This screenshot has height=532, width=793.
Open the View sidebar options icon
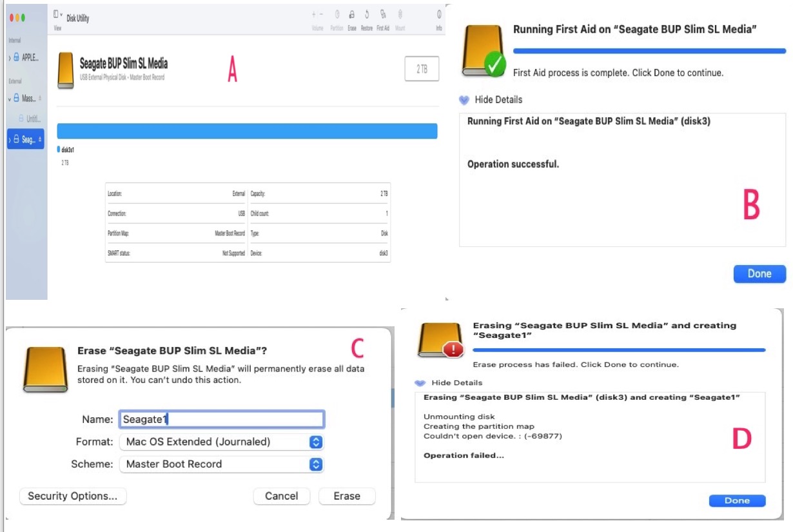click(x=55, y=14)
